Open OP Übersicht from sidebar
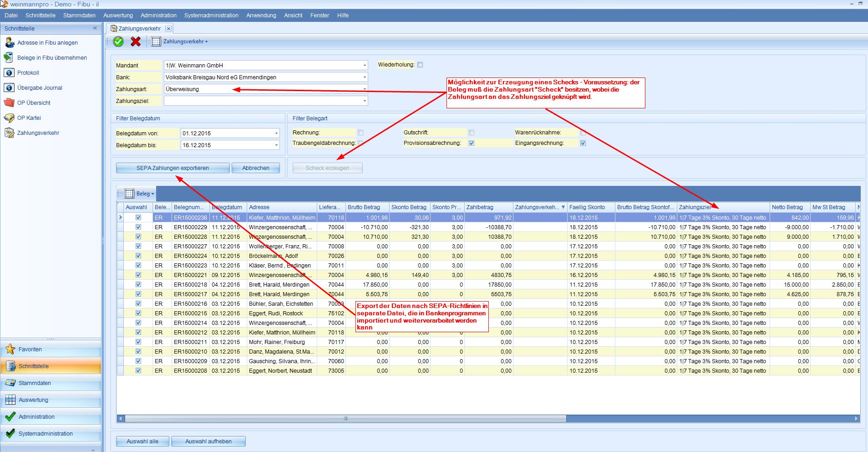This screenshot has height=452, width=868. tap(34, 103)
